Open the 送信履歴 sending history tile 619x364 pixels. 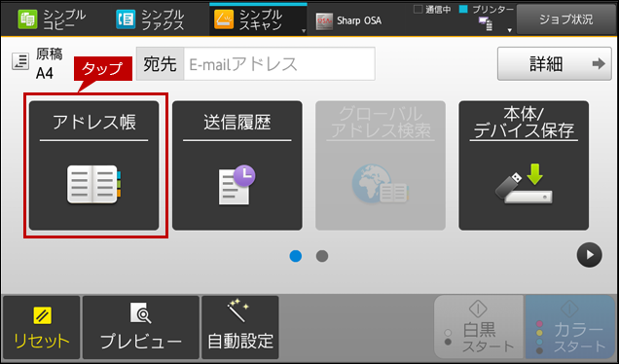237,165
